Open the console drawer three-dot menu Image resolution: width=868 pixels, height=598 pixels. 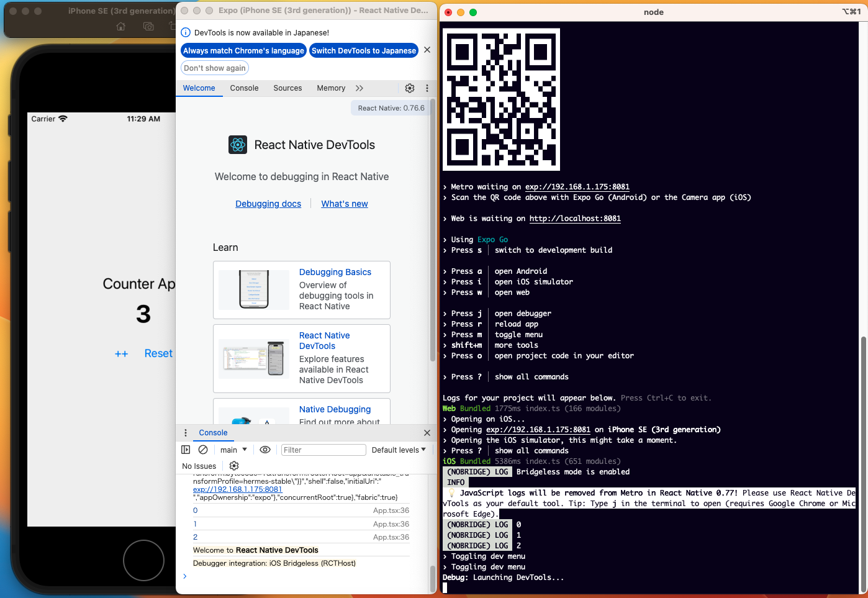pyautogui.click(x=186, y=433)
